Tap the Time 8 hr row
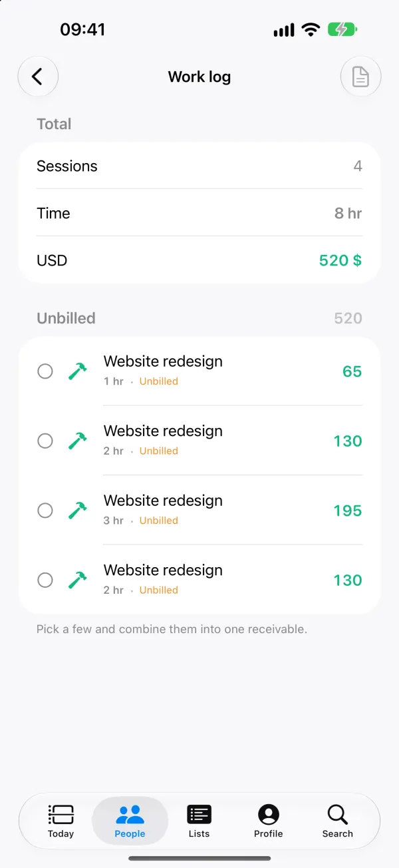 tap(199, 213)
